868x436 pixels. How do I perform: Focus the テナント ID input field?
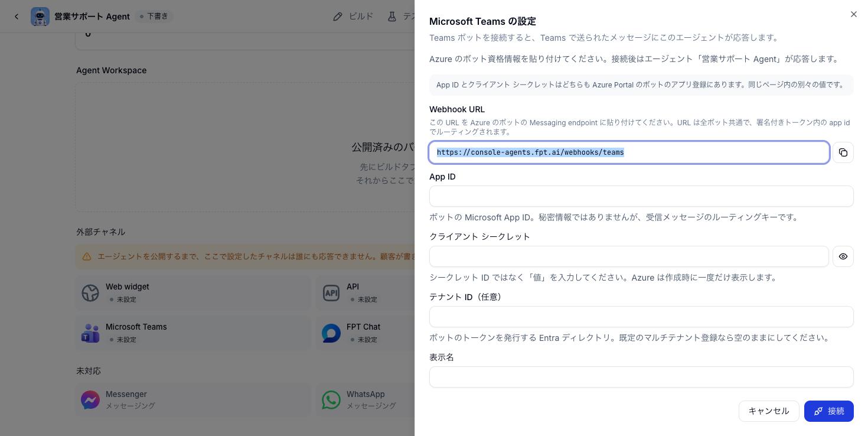pyautogui.click(x=641, y=317)
